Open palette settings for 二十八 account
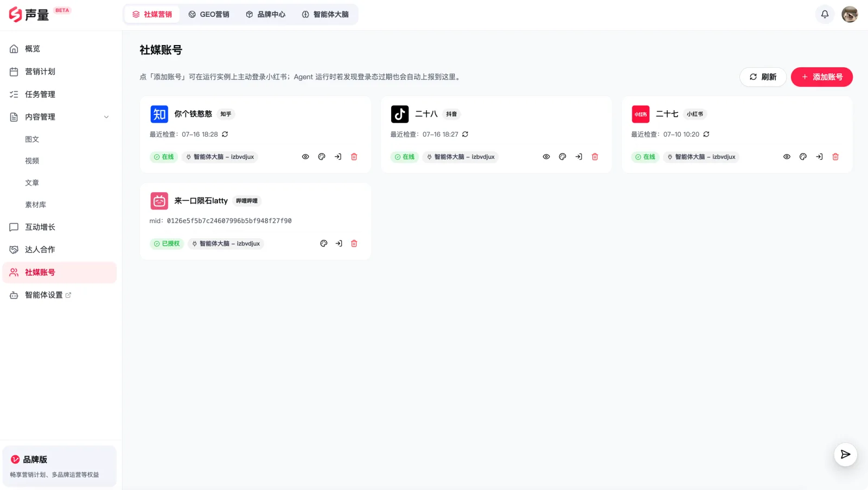This screenshot has width=868, height=490. coord(563,157)
